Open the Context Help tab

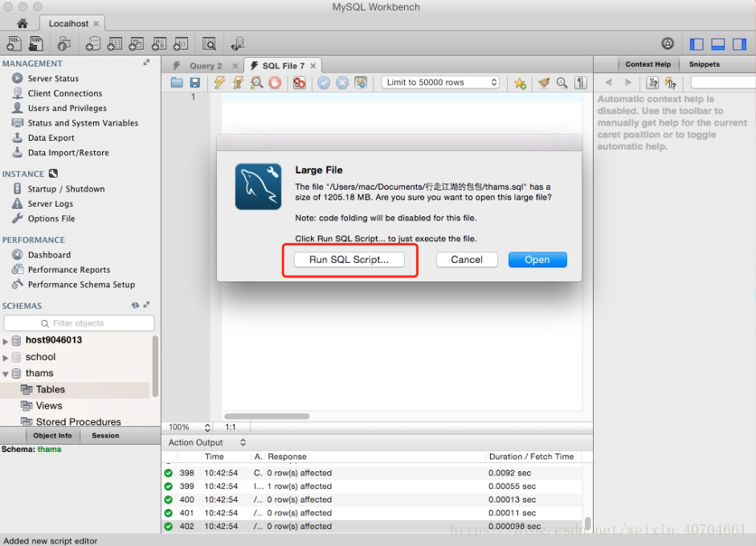[x=648, y=64]
